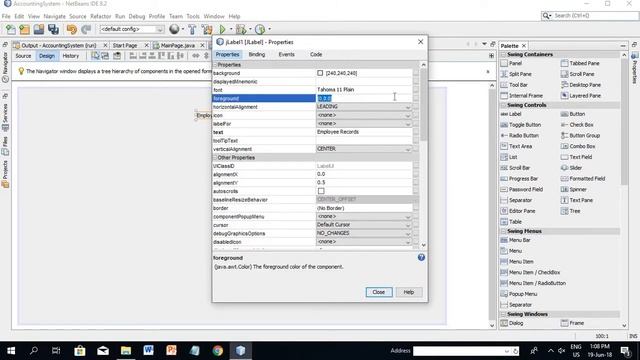The image size is (640, 360).
Task: Open verticalAlignment CENTER dropdown
Action: [364, 149]
